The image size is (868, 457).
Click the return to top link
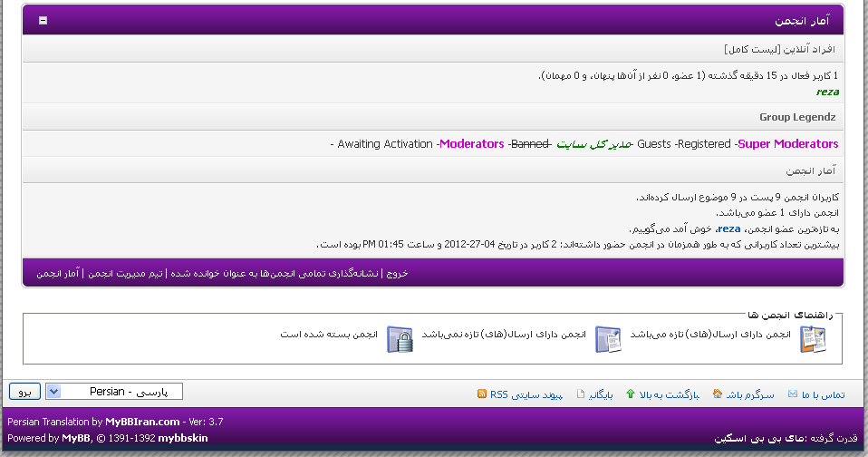(670, 395)
